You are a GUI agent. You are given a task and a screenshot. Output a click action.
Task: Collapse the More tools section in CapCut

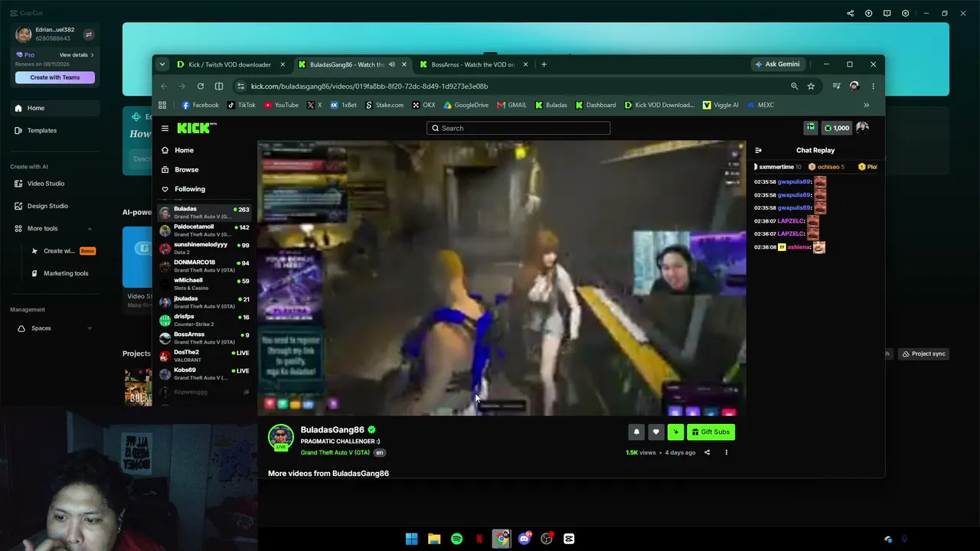coord(90,229)
